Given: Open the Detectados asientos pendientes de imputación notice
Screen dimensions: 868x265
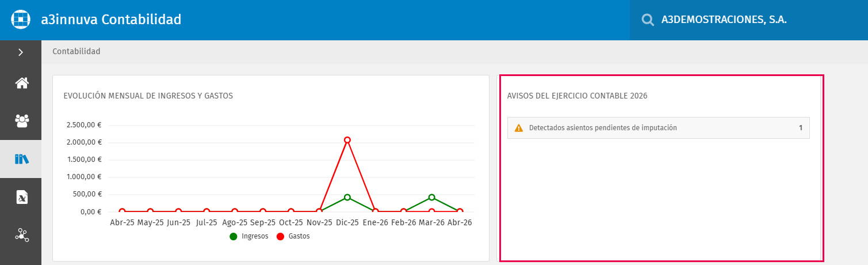Looking at the screenshot, I should pos(658,128).
